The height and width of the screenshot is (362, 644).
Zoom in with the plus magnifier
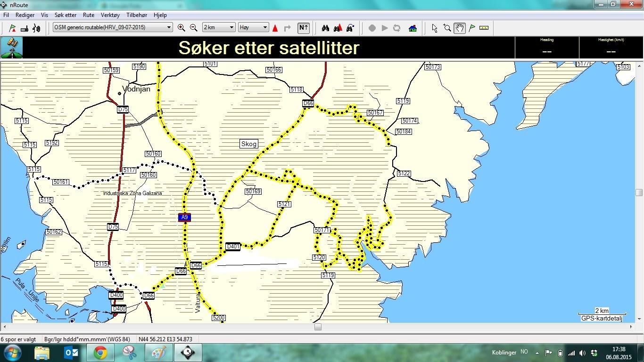[181, 28]
